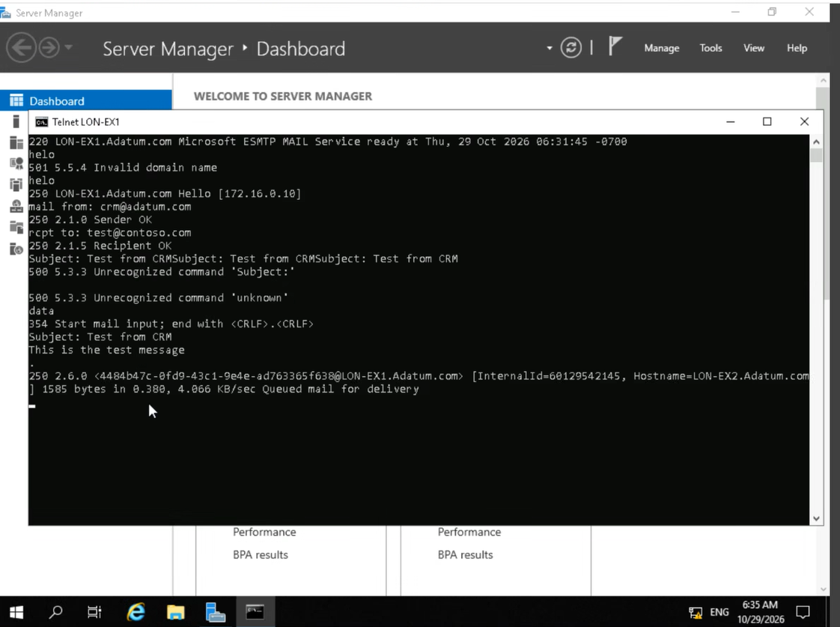This screenshot has height=627, width=840.
Task: Open the network status tray icon
Action: [x=696, y=613]
